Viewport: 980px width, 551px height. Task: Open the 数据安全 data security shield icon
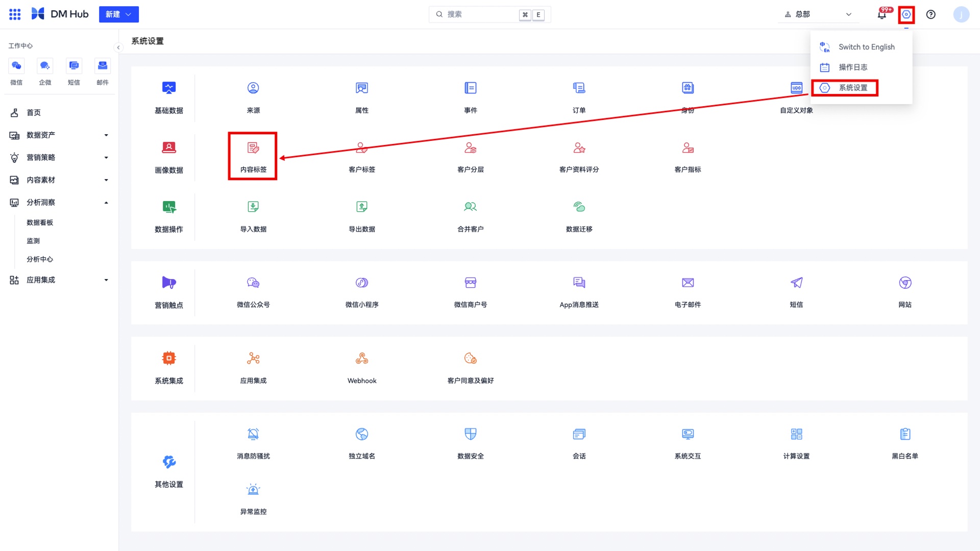(x=471, y=434)
